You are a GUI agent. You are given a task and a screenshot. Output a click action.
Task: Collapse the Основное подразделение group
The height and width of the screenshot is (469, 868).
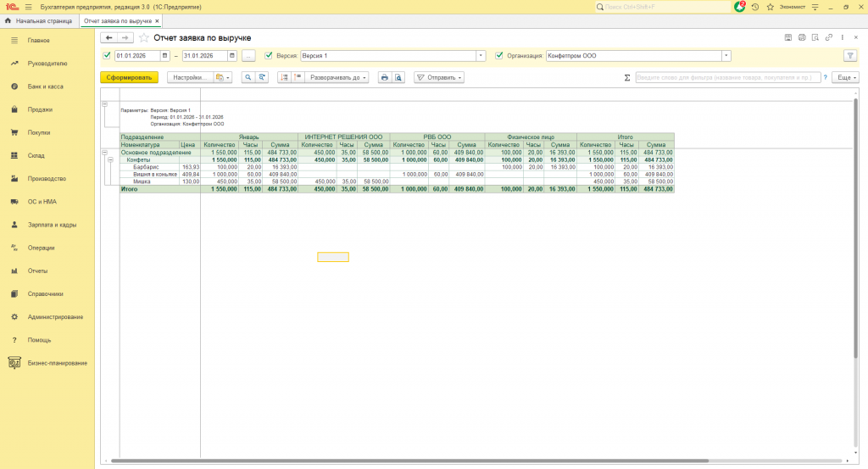104,153
